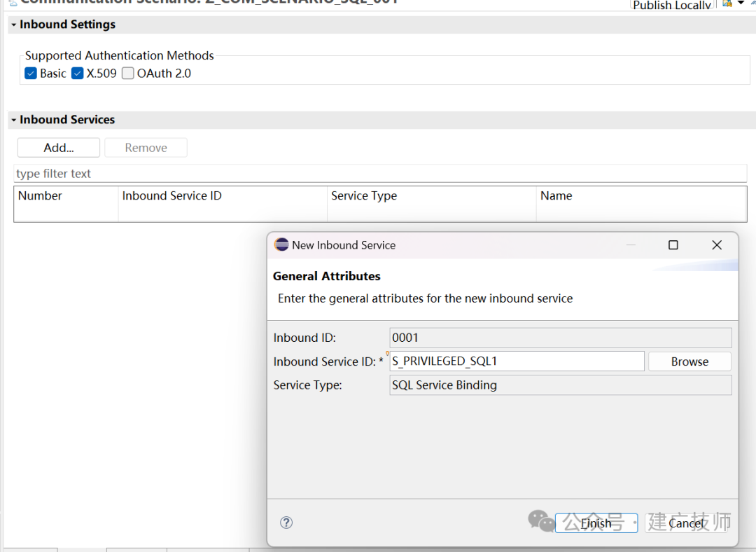756x552 pixels.
Task: Minimize the New Inbound Service dialog
Action: point(631,245)
